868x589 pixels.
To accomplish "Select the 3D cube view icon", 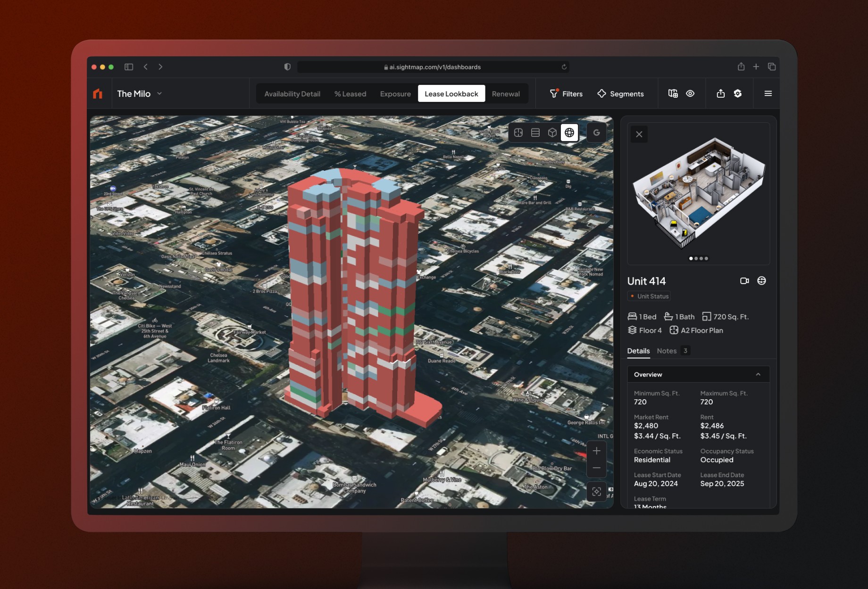I will click(x=552, y=133).
